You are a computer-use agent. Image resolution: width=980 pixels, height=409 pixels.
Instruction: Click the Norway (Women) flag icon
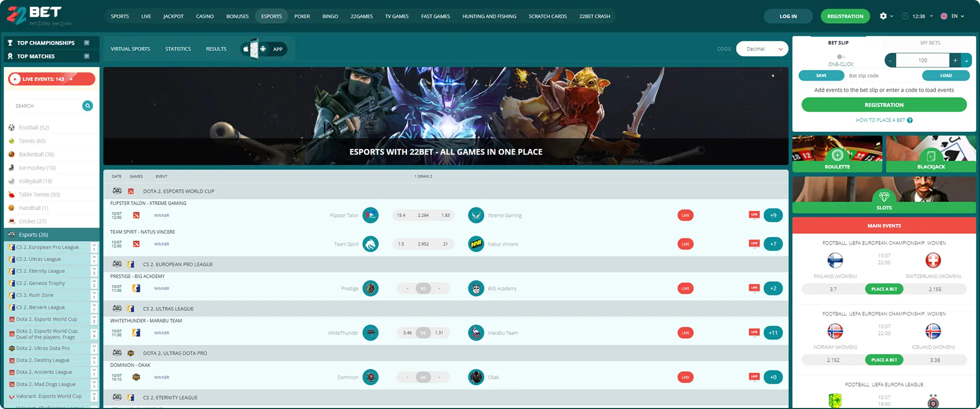[835, 331]
